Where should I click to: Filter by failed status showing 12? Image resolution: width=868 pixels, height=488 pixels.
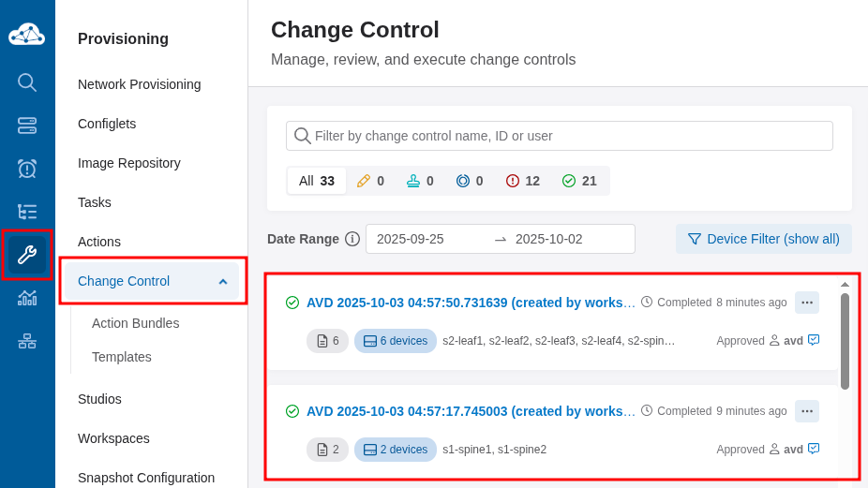(523, 181)
